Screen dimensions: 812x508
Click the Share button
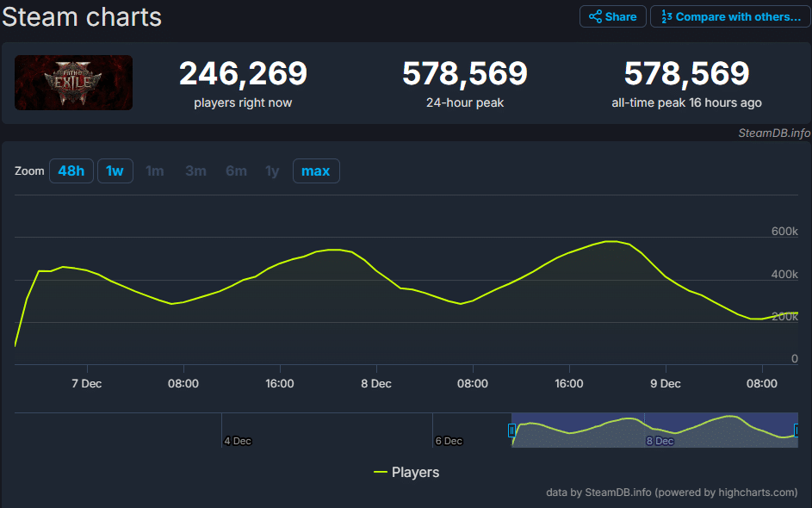[x=612, y=16]
